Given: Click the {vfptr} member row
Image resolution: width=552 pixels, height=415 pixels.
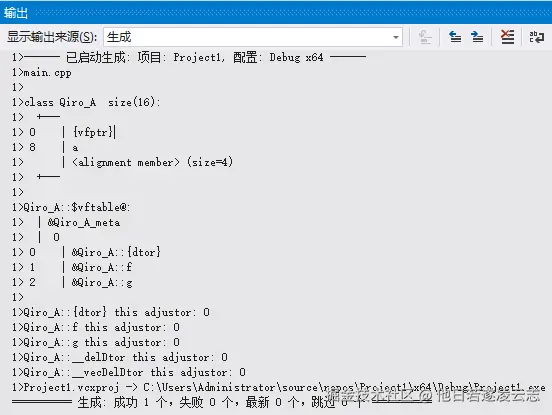Looking at the screenshot, I should point(64,132).
